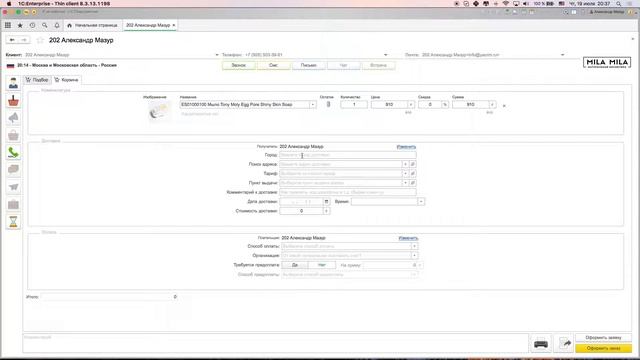Click the Смс button

[x=273, y=65]
